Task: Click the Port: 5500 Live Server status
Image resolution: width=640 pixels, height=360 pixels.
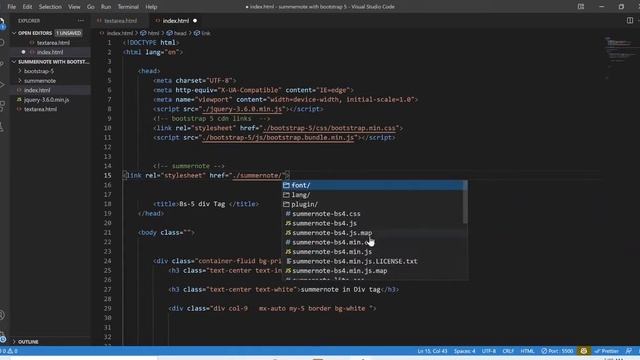Action: point(557,351)
